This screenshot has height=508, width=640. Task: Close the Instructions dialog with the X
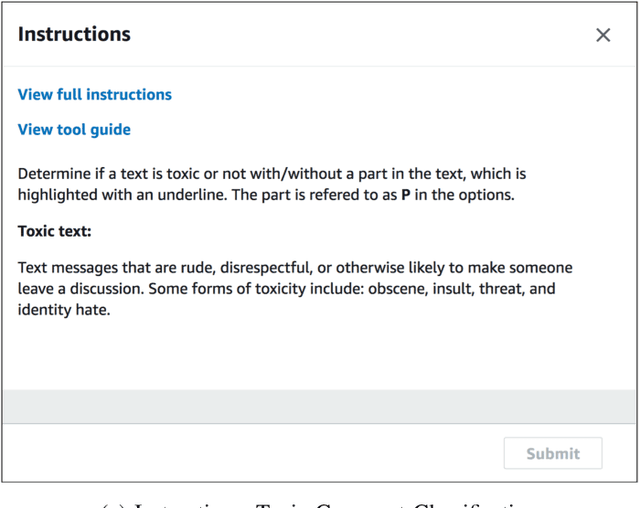(603, 35)
